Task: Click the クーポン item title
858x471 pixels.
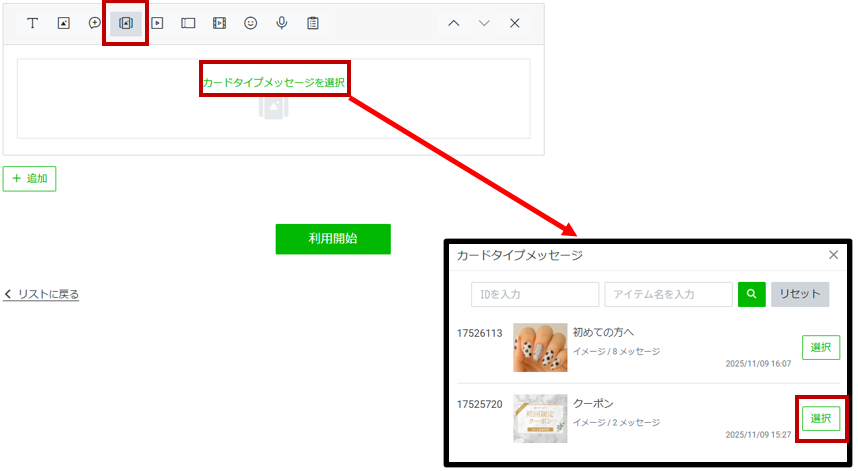Action: coord(593,403)
